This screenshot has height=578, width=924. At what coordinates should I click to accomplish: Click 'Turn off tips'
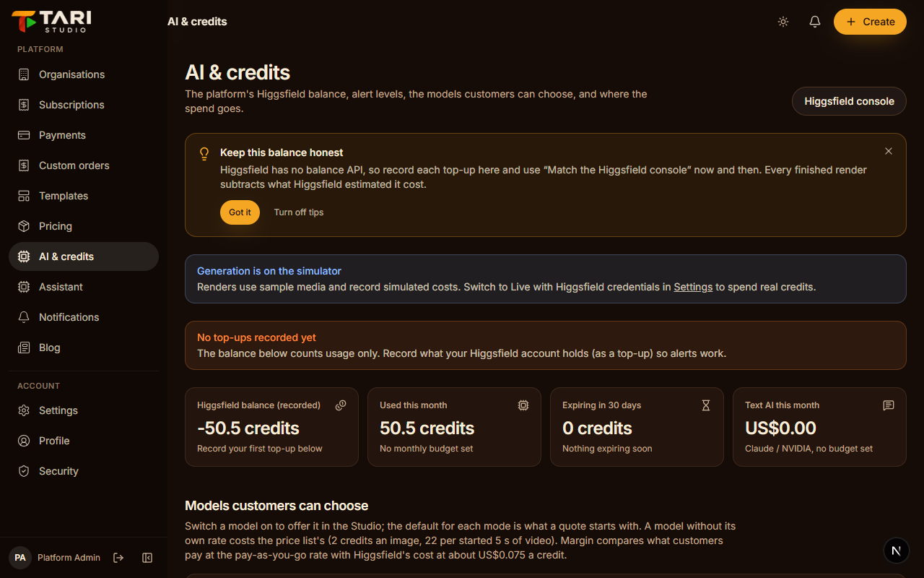tap(299, 212)
